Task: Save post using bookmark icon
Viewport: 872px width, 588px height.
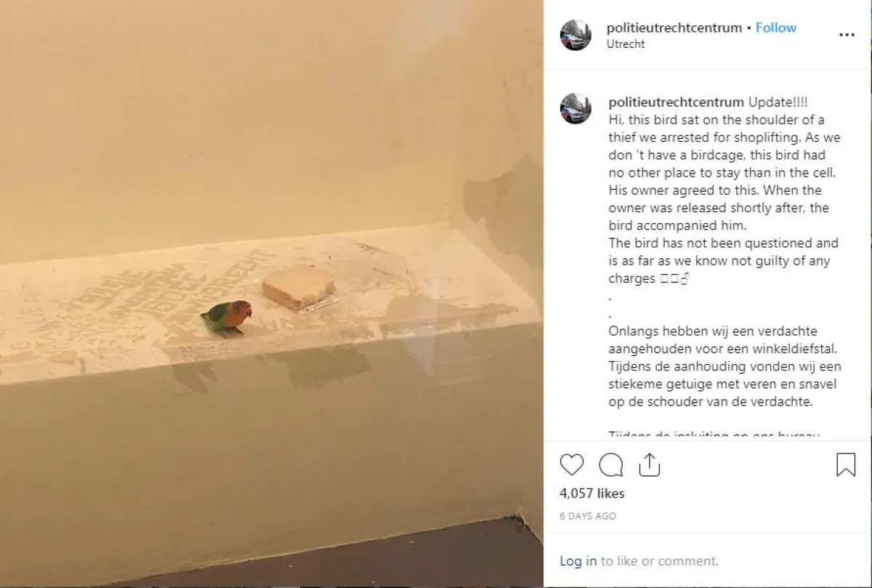Action: [x=846, y=464]
